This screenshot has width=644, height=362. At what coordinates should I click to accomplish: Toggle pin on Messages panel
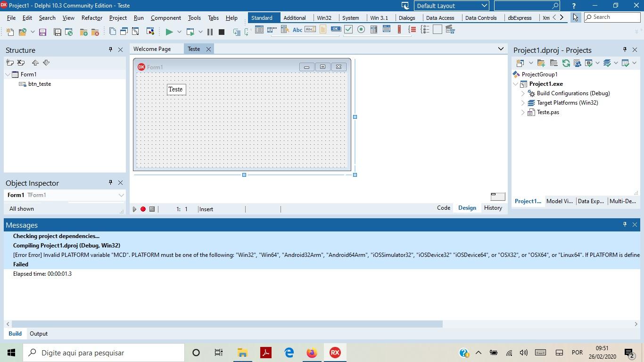625,224
